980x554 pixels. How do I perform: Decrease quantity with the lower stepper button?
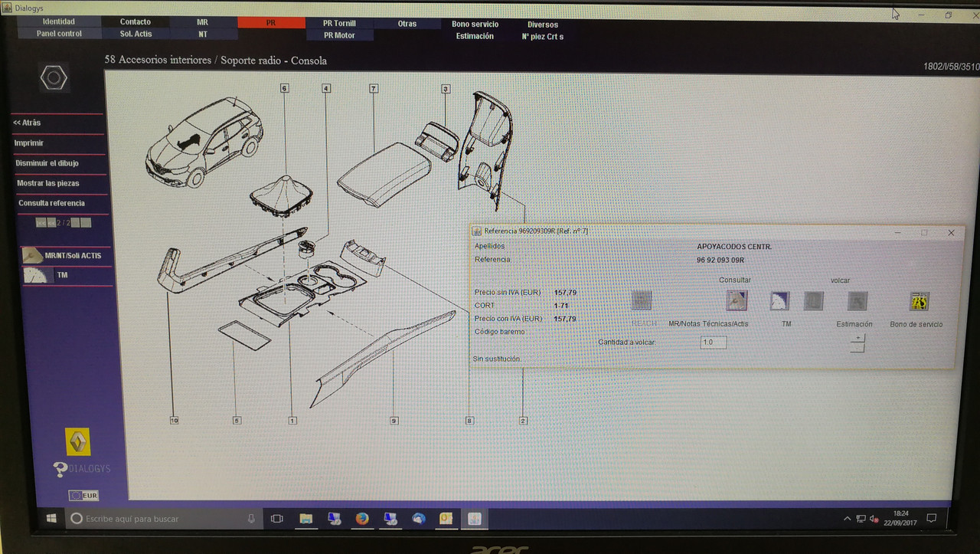857,348
